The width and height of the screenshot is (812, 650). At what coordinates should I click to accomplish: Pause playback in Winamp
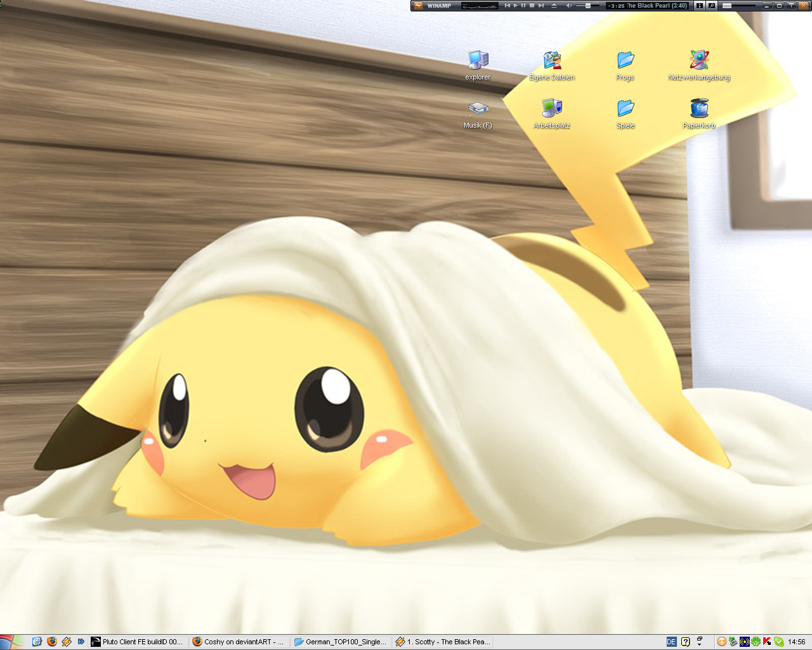pos(523,6)
